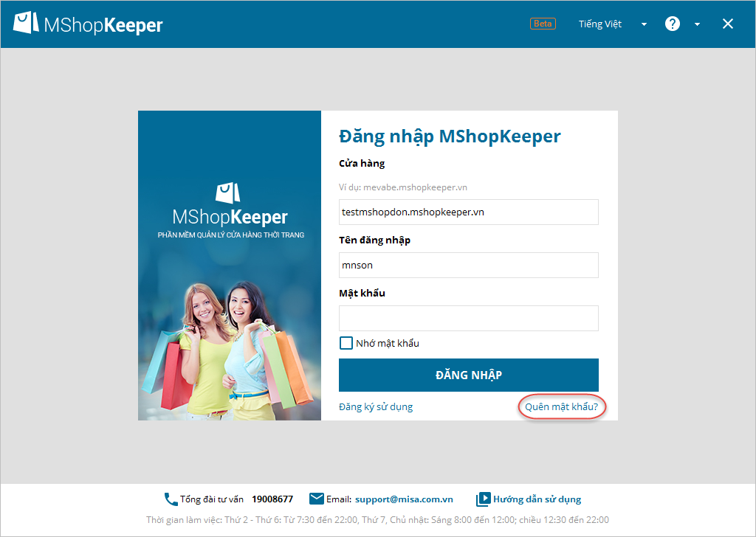
Task: Open the Đăng ký sử dụng link
Action: (376, 407)
